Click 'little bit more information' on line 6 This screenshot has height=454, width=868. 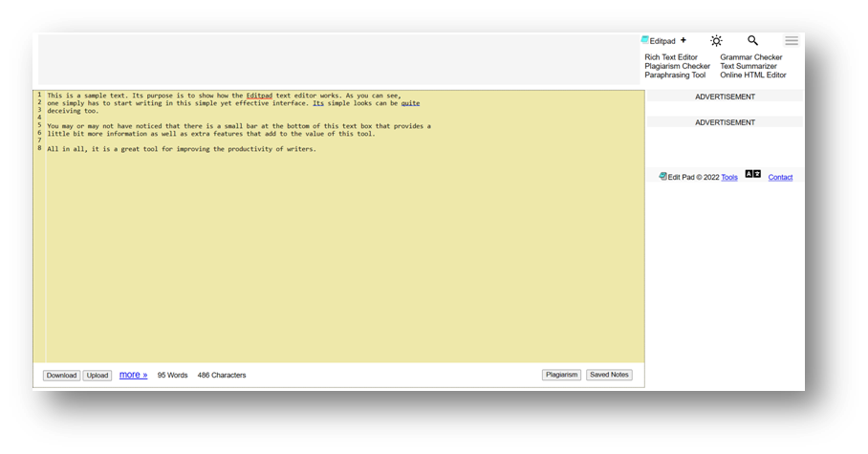tap(97, 134)
